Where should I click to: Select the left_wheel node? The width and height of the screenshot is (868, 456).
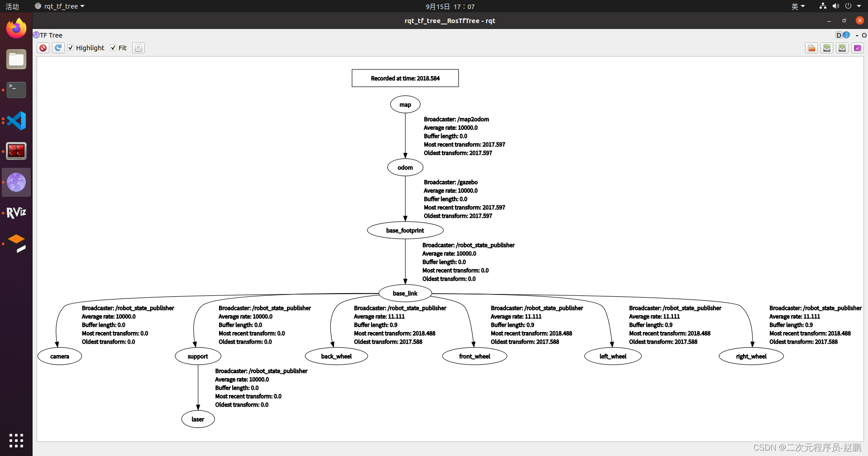pos(613,356)
